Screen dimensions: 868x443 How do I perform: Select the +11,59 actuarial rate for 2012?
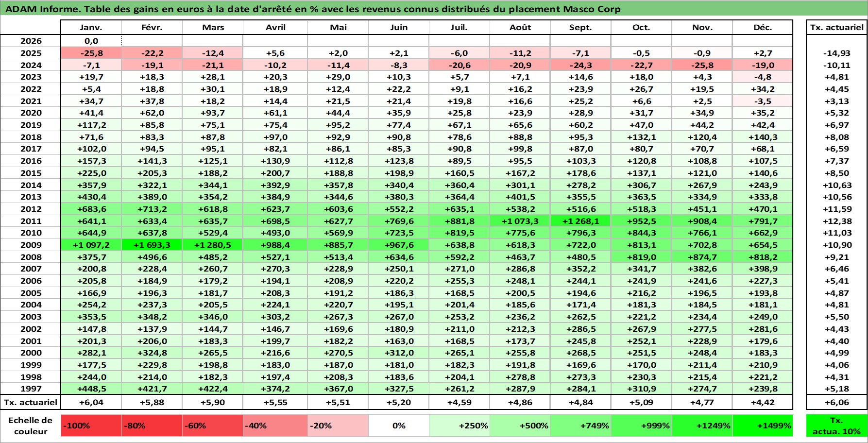[x=836, y=209]
